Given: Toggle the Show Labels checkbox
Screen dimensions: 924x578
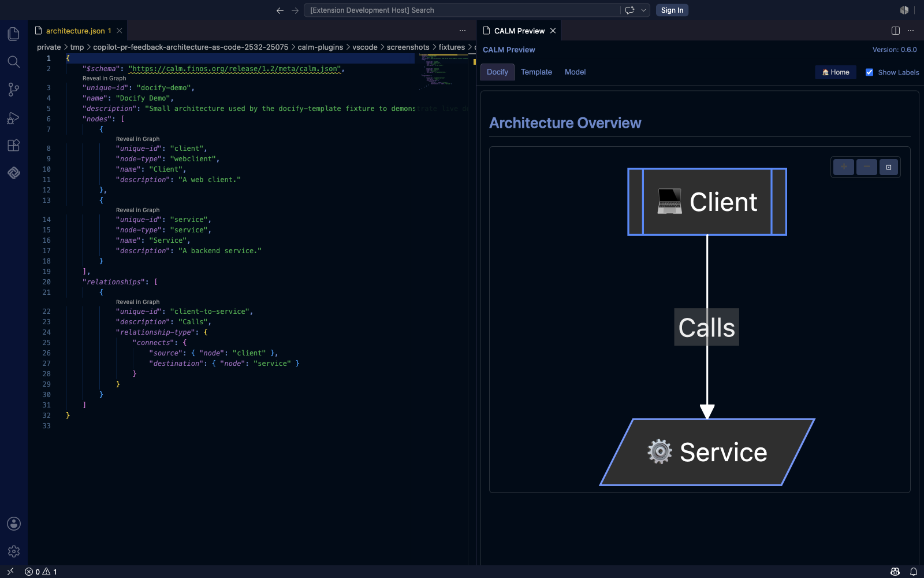Looking at the screenshot, I should pos(869,72).
